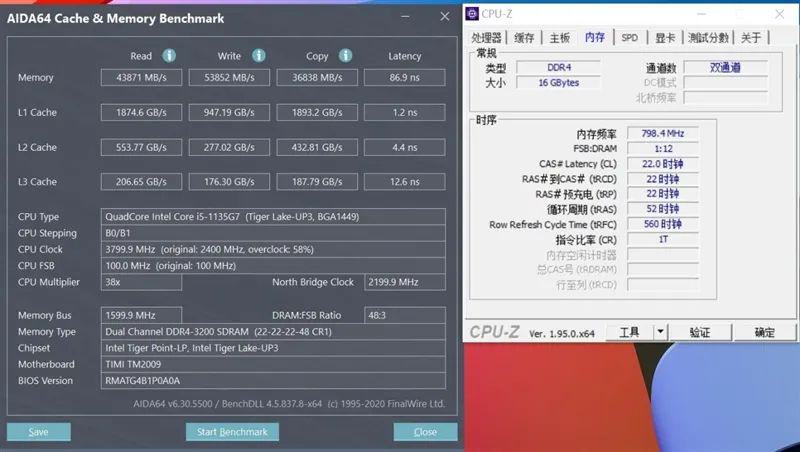Click CPU Multiplier value 38x
800x452 pixels.
click(141, 282)
